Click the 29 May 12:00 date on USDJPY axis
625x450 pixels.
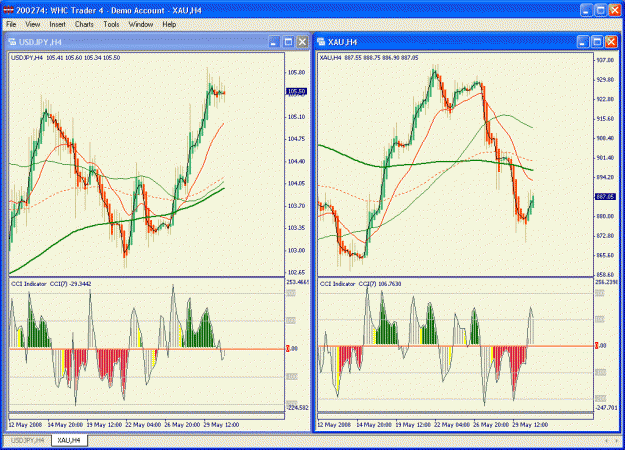pos(221,425)
